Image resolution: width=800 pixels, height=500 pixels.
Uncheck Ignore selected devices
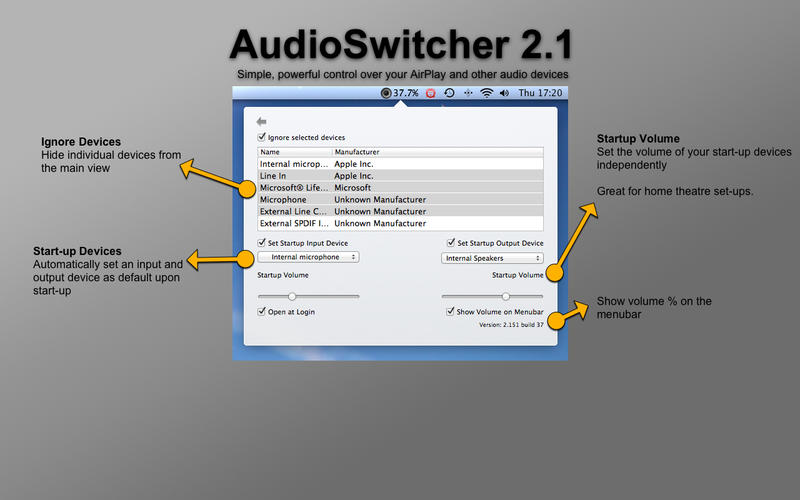click(262, 137)
